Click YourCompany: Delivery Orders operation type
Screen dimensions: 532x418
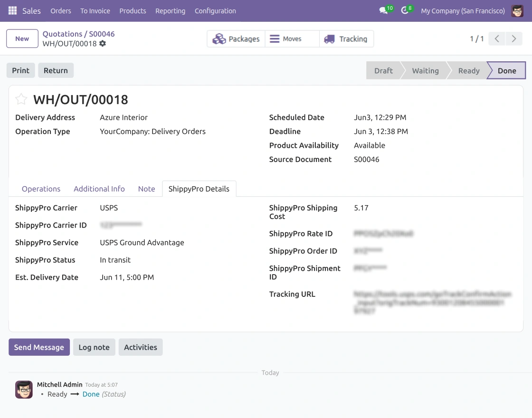coord(152,131)
